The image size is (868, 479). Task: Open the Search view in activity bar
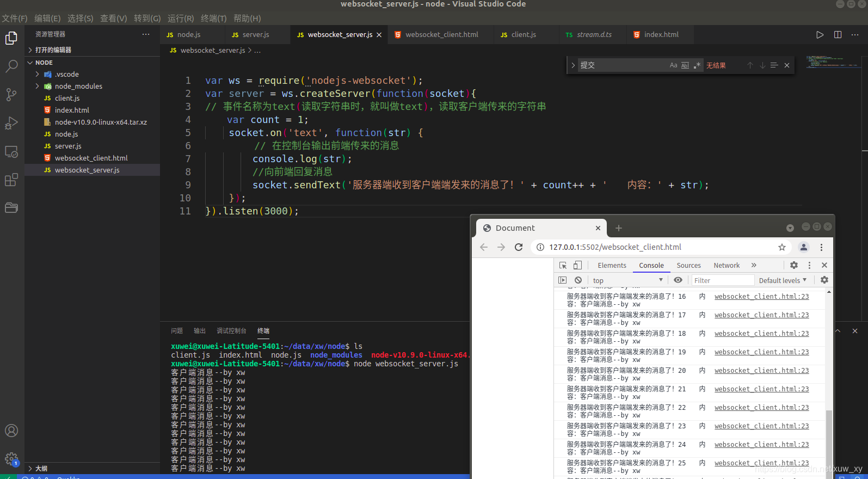click(11, 66)
